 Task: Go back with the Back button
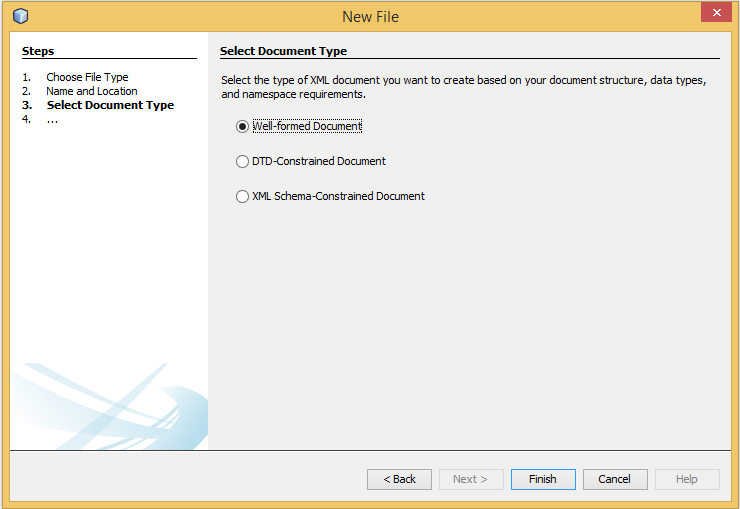(399, 479)
